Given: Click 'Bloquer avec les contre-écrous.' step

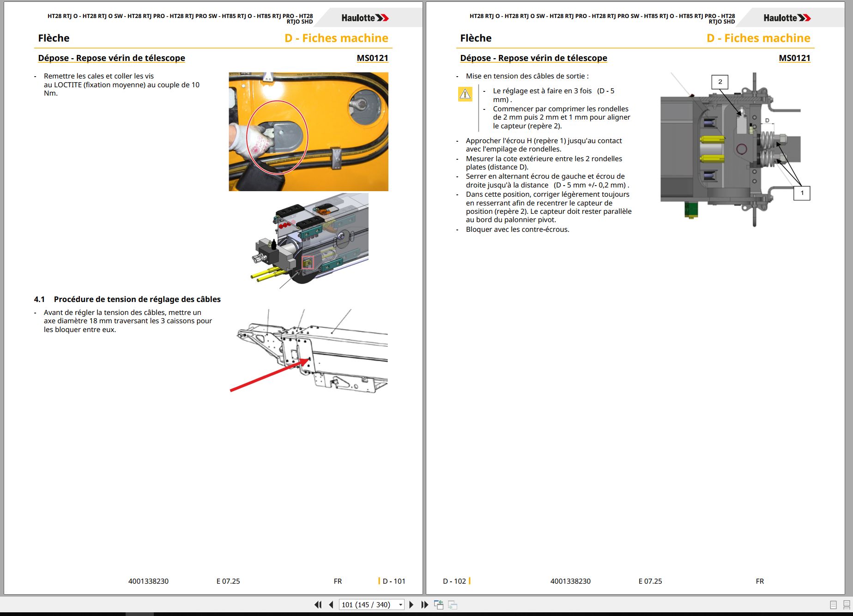Looking at the screenshot, I should pyautogui.click(x=517, y=229).
